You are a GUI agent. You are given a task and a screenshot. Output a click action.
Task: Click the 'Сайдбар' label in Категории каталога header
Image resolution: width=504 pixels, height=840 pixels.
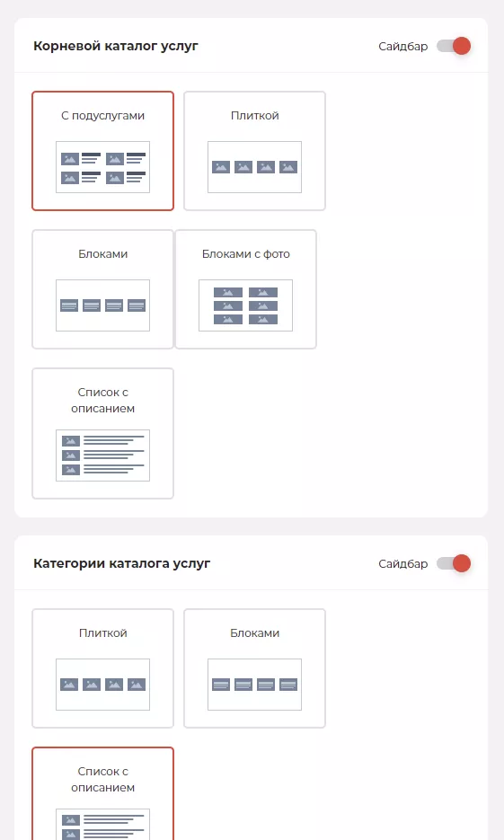click(403, 564)
